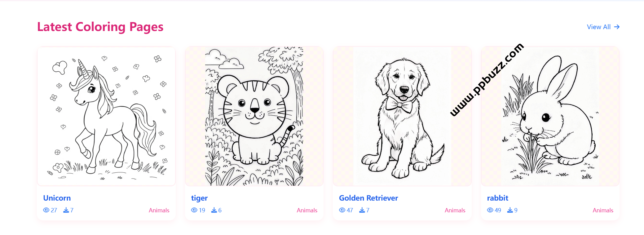The height and width of the screenshot is (235, 644).
Task: Click the eye views icon under tiger
Action: (x=194, y=210)
